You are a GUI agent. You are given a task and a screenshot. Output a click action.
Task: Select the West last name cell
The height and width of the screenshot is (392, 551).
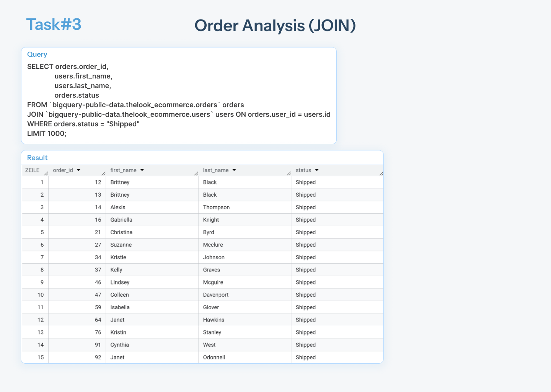tap(245, 345)
